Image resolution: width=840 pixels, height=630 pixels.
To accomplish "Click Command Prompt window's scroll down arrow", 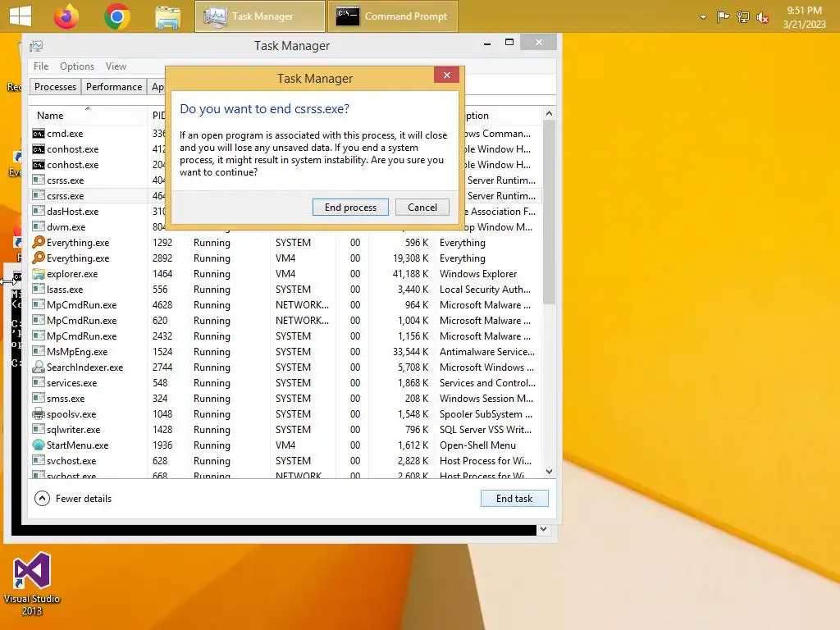I will tap(543, 529).
